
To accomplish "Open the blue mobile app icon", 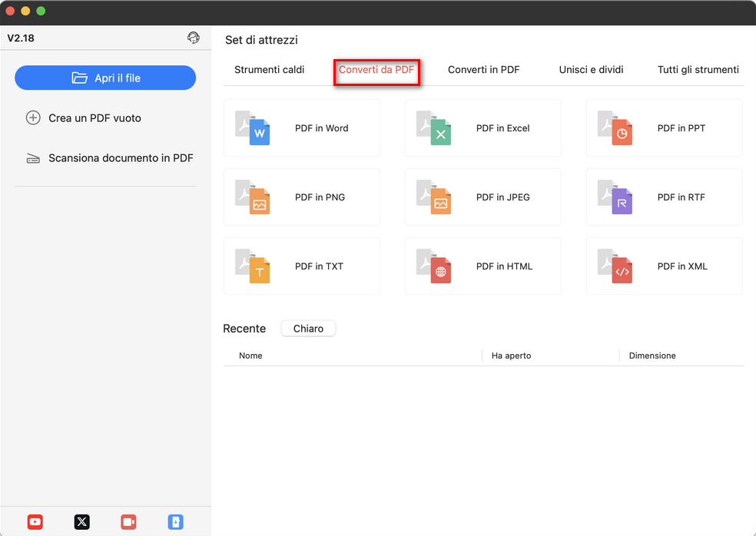I will [x=175, y=521].
